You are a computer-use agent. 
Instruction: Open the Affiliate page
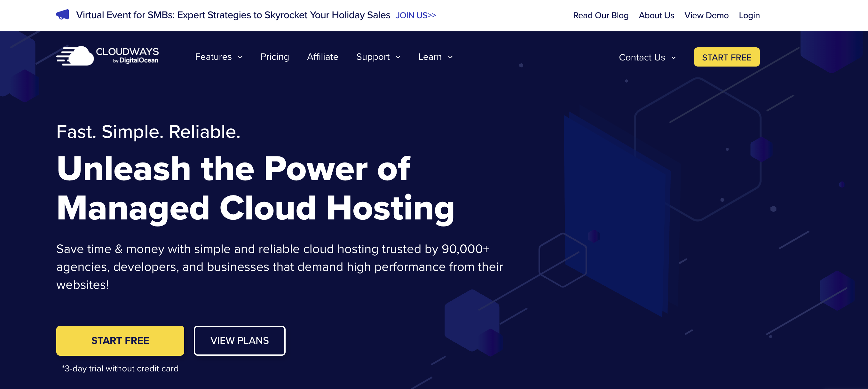click(x=322, y=57)
